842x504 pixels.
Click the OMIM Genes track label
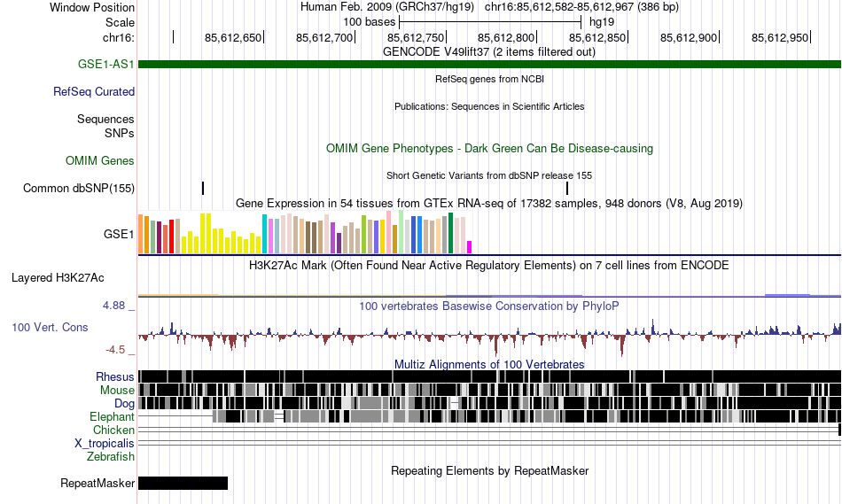(x=100, y=160)
